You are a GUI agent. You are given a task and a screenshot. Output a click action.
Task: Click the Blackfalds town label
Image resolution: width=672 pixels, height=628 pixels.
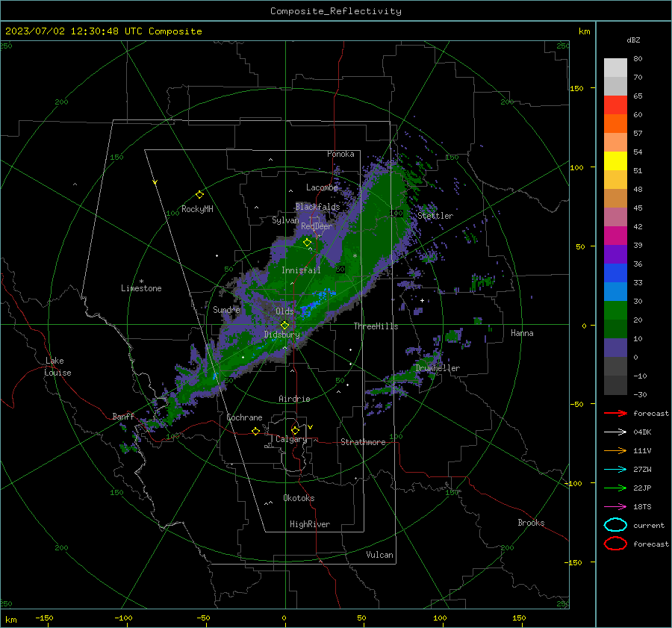coord(317,207)
